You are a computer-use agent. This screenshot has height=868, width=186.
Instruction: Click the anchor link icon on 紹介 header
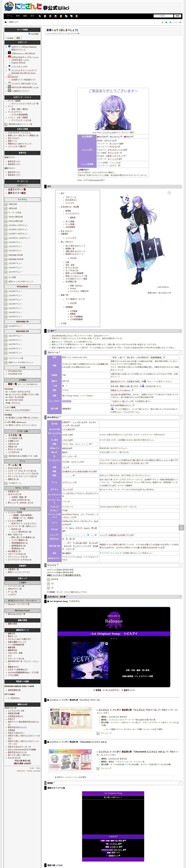180,331
